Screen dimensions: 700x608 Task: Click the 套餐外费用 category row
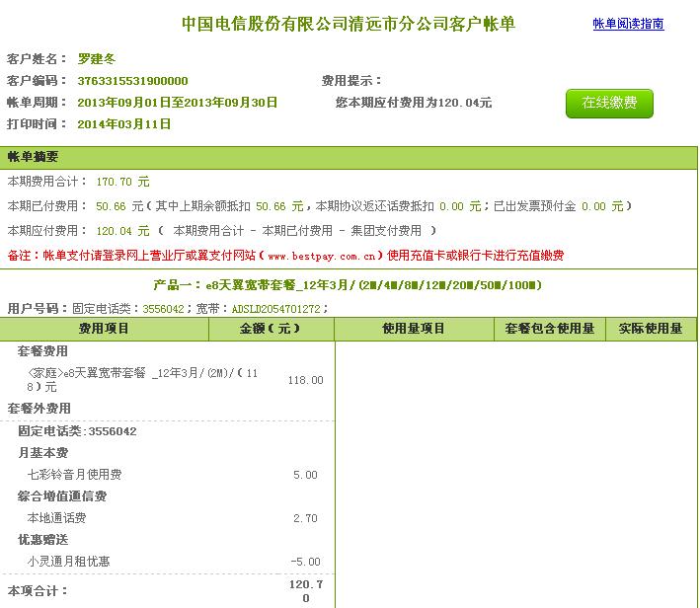click(39, 409)
